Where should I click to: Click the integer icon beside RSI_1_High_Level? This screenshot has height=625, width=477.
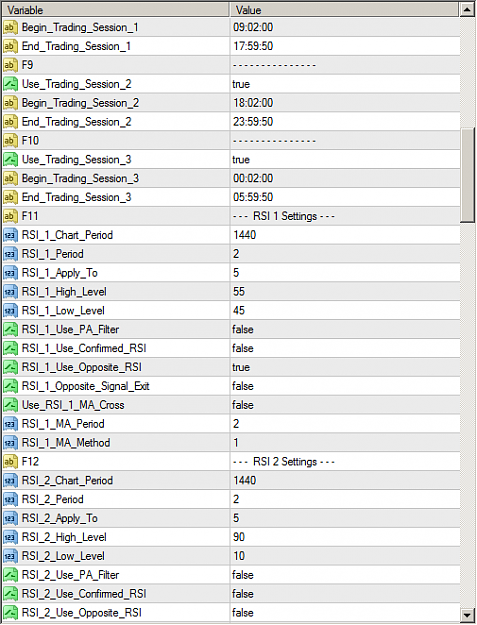click(10, 292)
